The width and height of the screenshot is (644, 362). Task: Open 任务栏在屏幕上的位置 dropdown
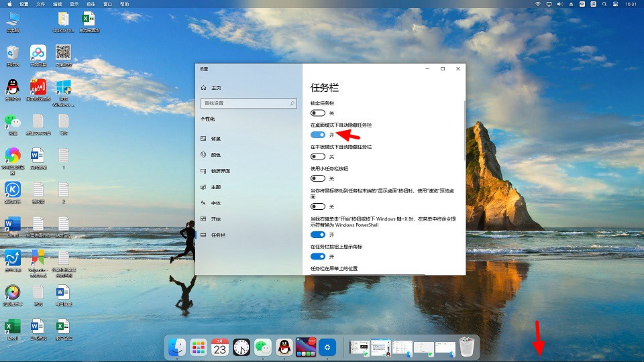point(368,274)
